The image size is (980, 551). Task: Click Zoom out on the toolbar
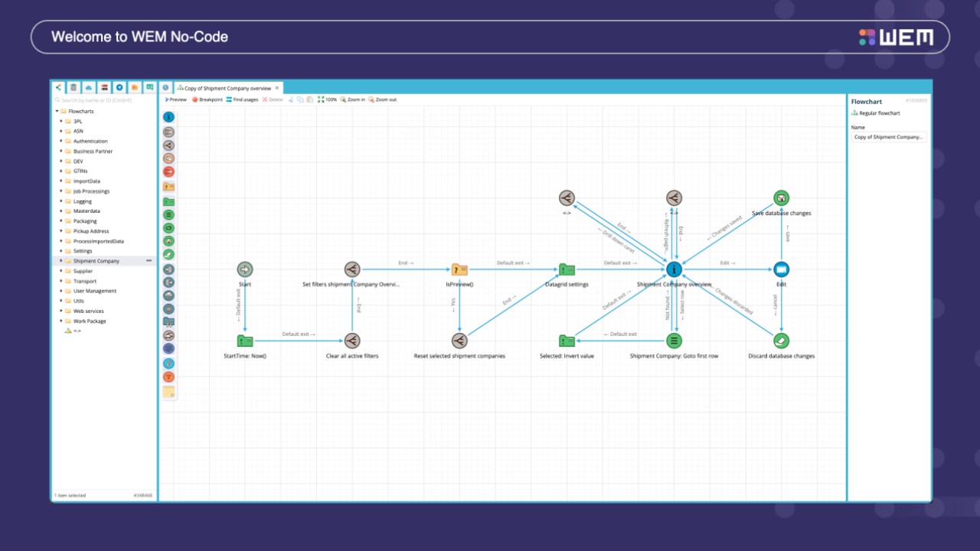click(x=383, y=99)
